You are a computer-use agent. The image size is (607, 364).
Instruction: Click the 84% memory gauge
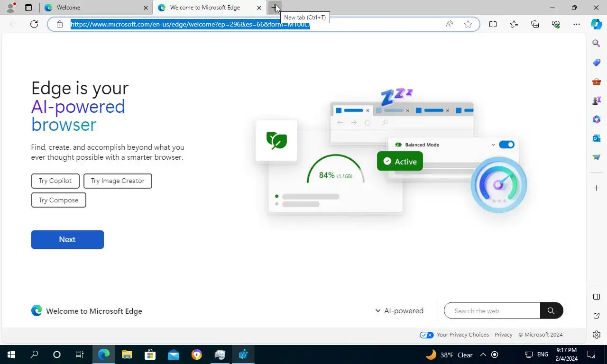[335, 169]
